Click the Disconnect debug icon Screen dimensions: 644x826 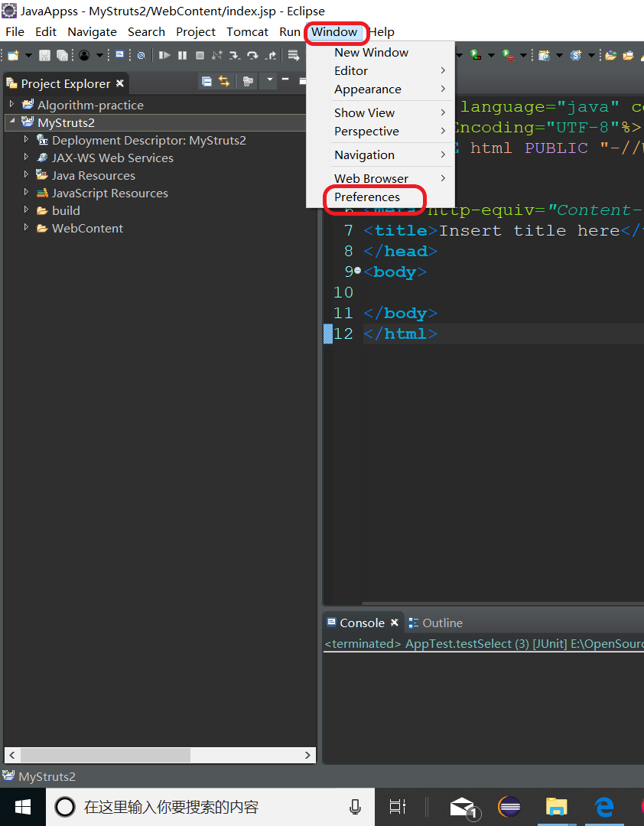pyautogui.click(x=217, y=55)
